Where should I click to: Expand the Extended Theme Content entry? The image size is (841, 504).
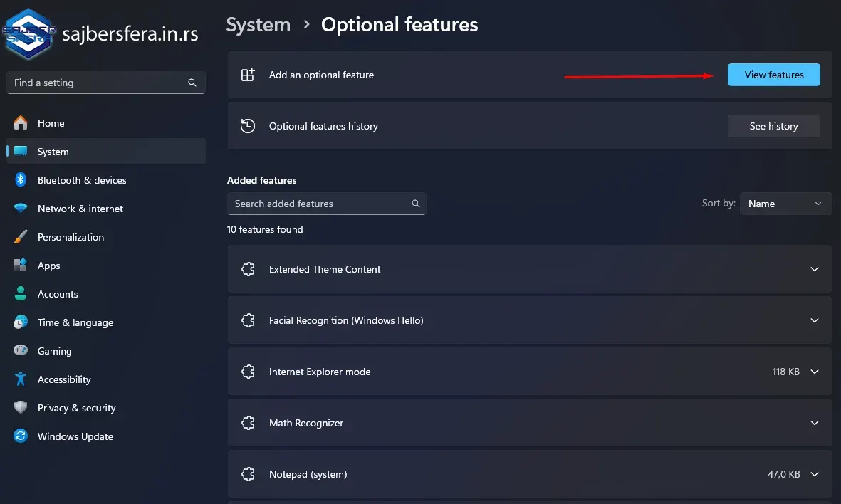click(815, 269)
